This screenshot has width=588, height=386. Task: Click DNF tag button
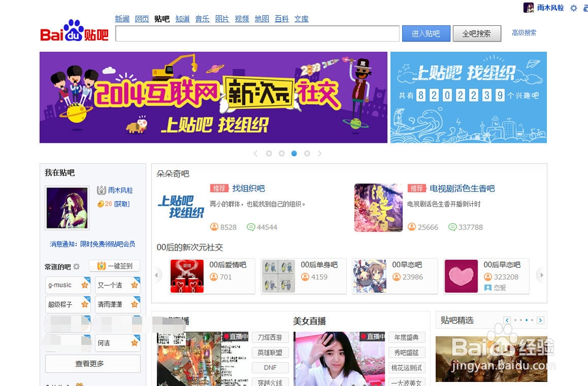pos(270,368)
